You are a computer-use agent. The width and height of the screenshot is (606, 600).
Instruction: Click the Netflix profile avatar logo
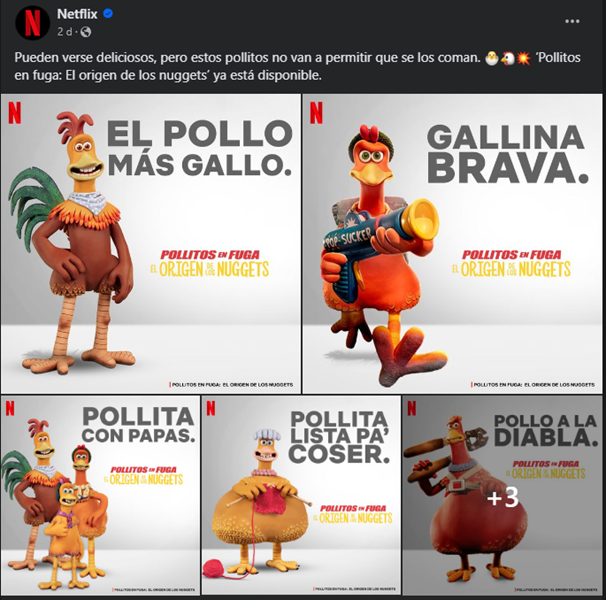[x=32, y=23]
